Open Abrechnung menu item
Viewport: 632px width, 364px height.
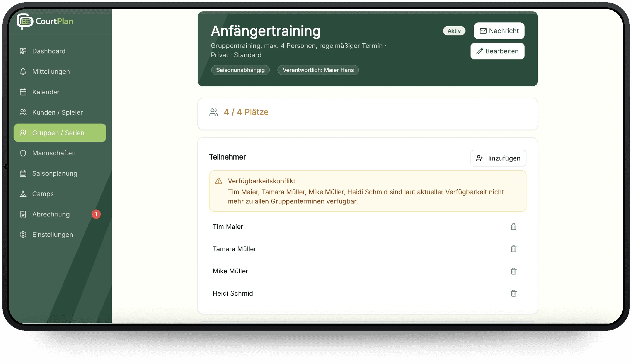tap(60, 214)
